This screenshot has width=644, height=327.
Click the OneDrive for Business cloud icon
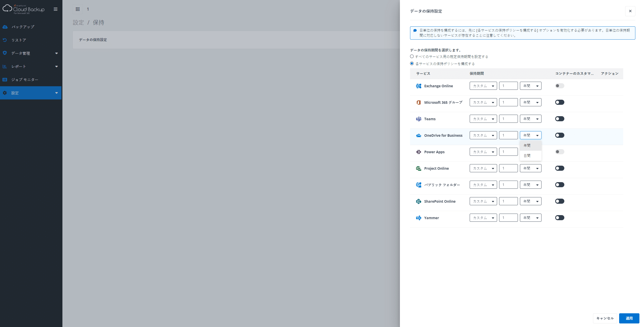coord(419,135)
